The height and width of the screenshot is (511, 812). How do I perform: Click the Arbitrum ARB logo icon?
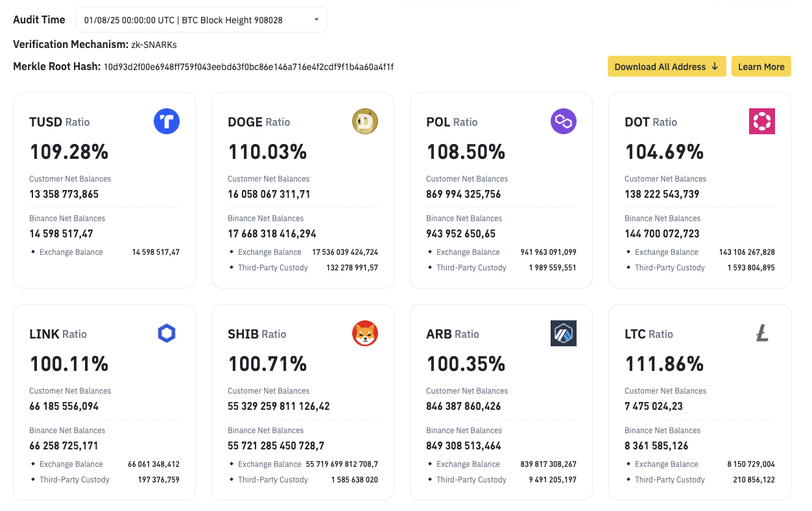point(564,333)
